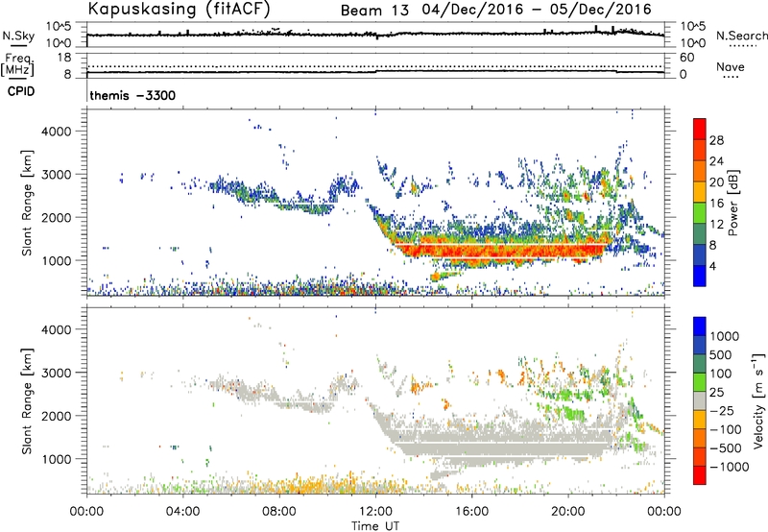Click the blue bottom segment of the power color bar

click(700, 276)
